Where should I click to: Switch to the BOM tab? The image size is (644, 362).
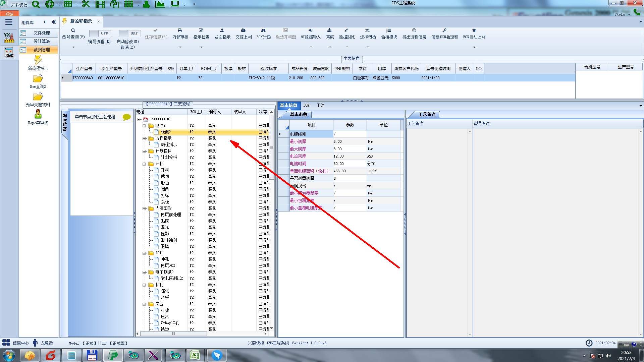coord(306,105)
